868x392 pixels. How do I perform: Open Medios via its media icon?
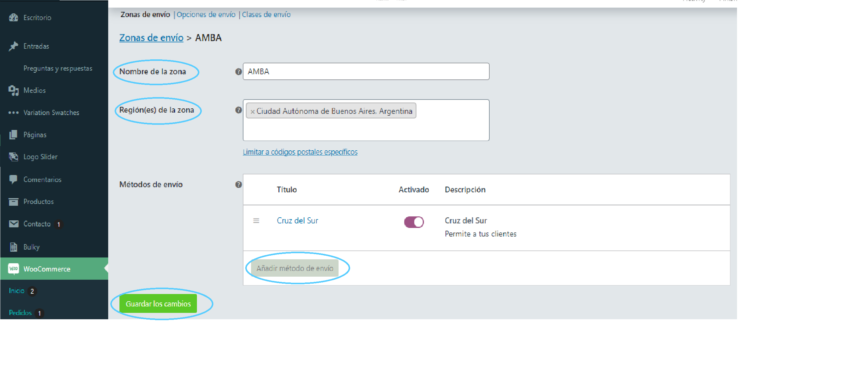point(13,90)
